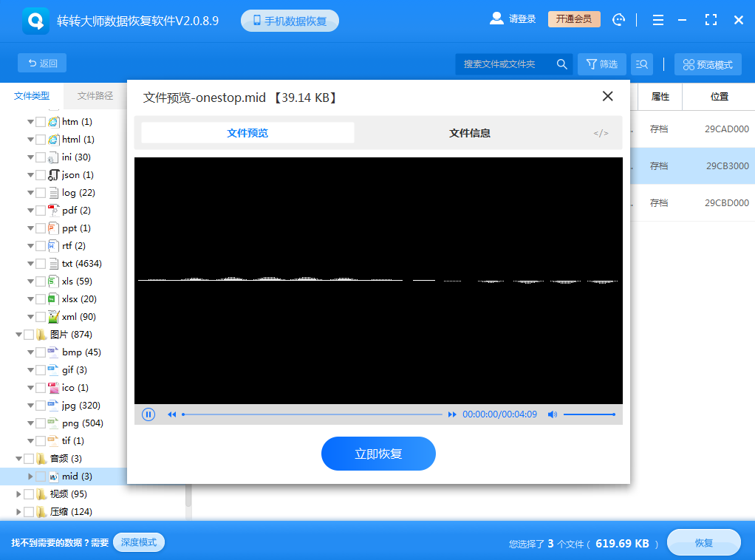Screen dimensions: 755x560
Task: Collapse the 图片 (874) category
Action: pos(18,334)
